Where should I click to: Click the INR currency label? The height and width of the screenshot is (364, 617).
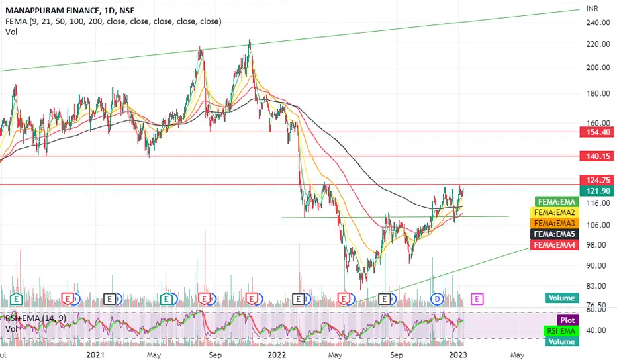[x=593, y=9]
